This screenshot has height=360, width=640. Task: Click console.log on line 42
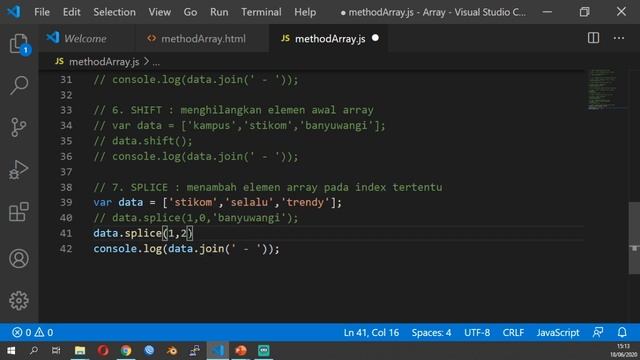[128, 249]
